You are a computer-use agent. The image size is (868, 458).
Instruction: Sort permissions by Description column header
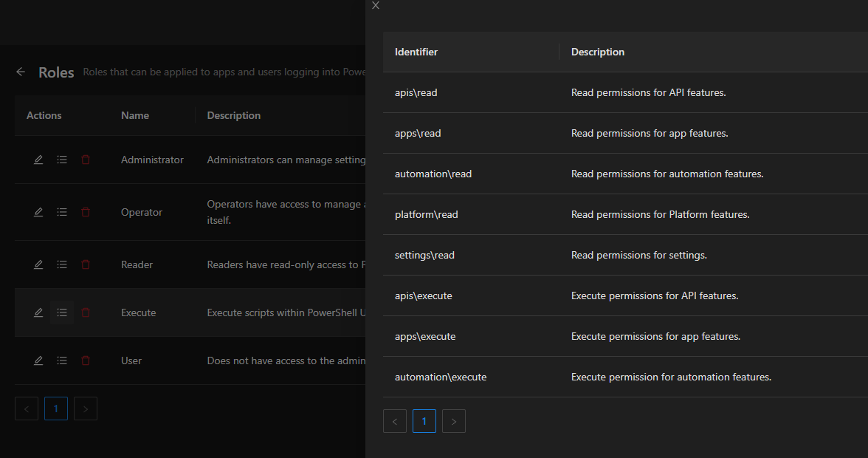[598, 52]
